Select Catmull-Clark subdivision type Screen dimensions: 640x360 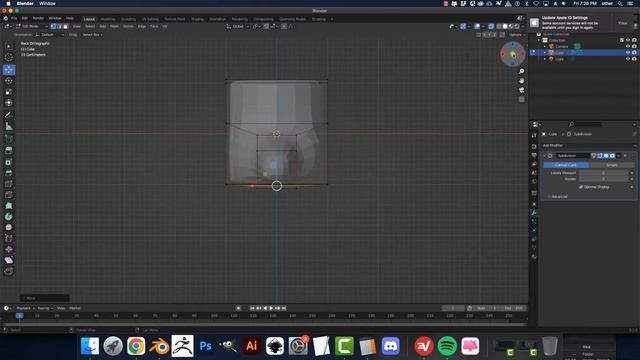[x=566, y=164]
